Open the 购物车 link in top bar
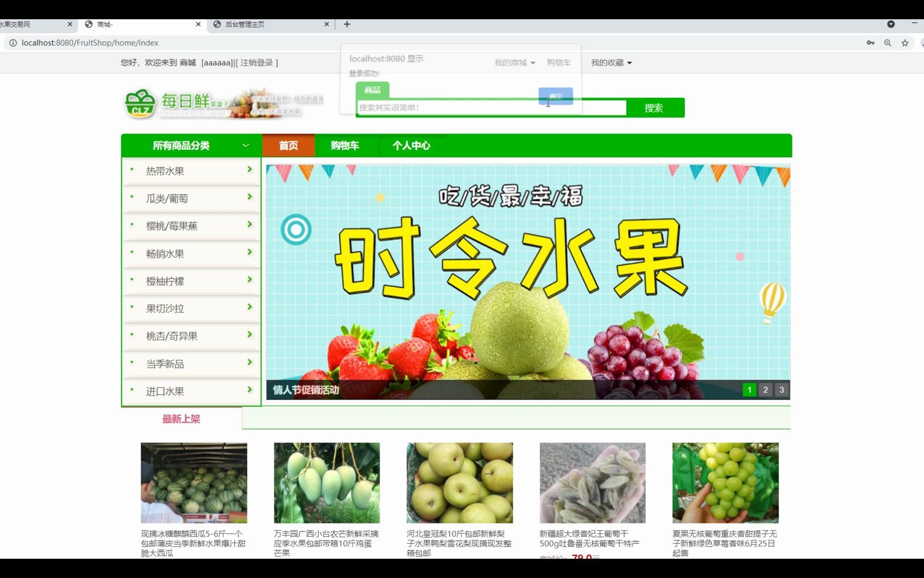 tap(559, 63)
